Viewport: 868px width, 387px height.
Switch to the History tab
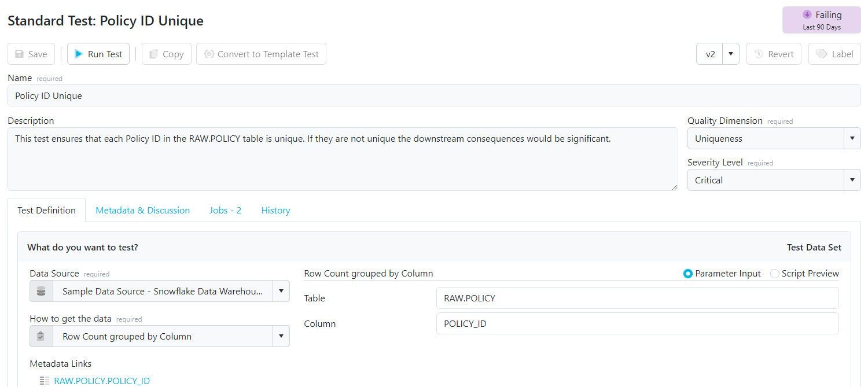275,211
